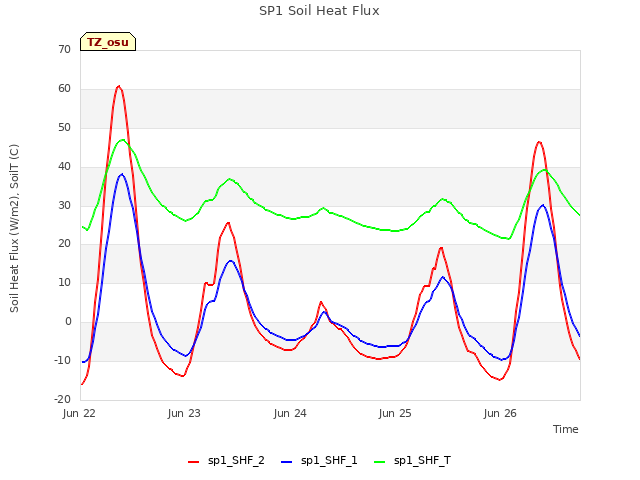Image resolution: width=640 pixels, height=480 pixels.
Task: Click the y-axis title Soil Heat Flux
Action: tap(14, 228)
